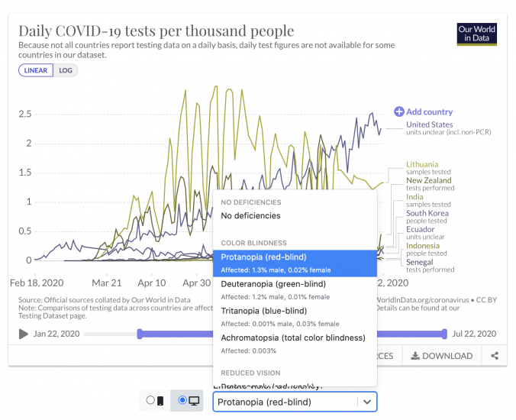The image size is (516, 420).
Task: Choose No deficiencies option
Action: [x=250, y=216]
